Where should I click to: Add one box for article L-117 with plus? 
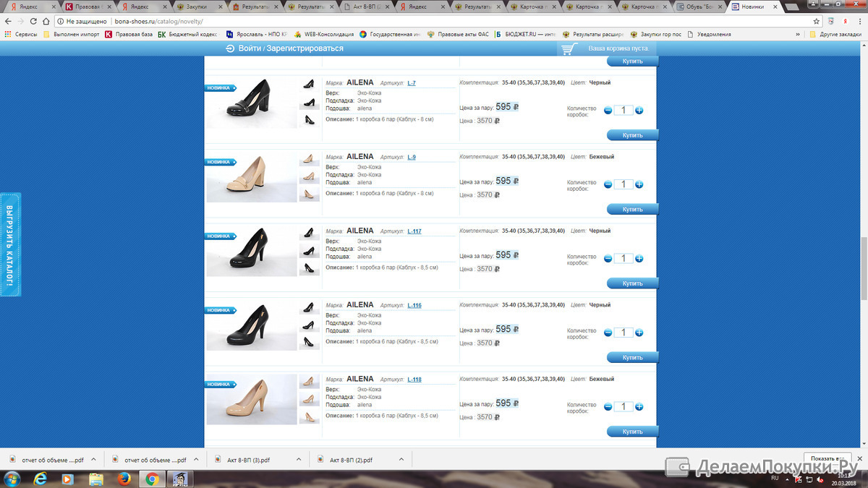point(639,259)
